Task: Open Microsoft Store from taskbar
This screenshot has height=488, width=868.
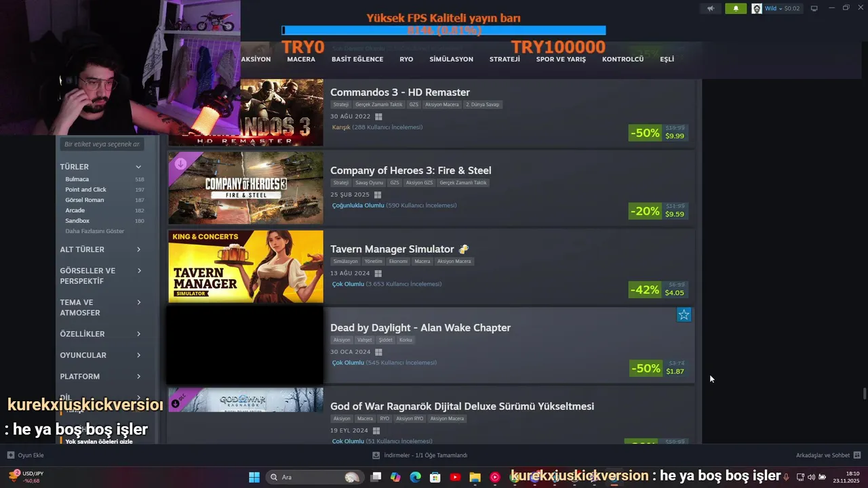Action: pyautogui.click(x=435, y=477)
